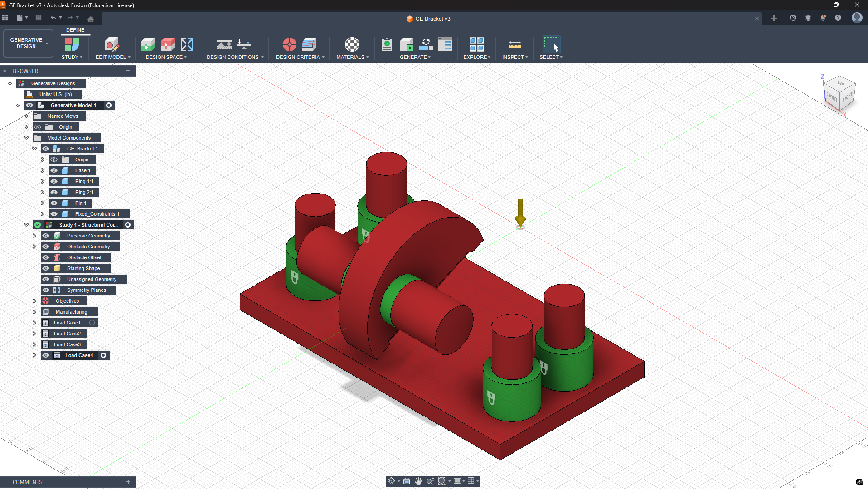Screen dimensions: 868x489
Task: Open the notifications bell icon
Action: tap(823, 18)
